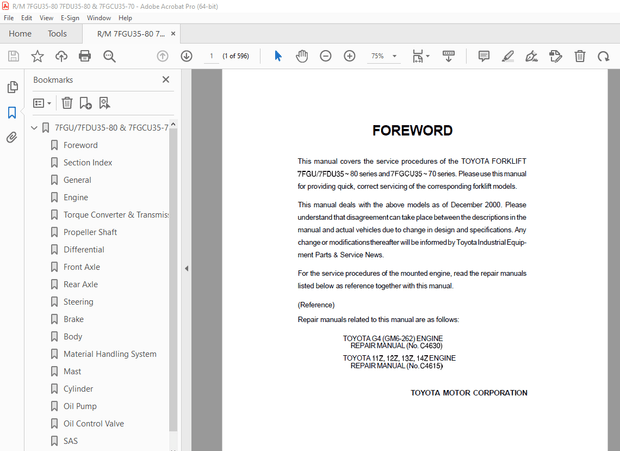Print the document with printer icon

tap(85, 56)
